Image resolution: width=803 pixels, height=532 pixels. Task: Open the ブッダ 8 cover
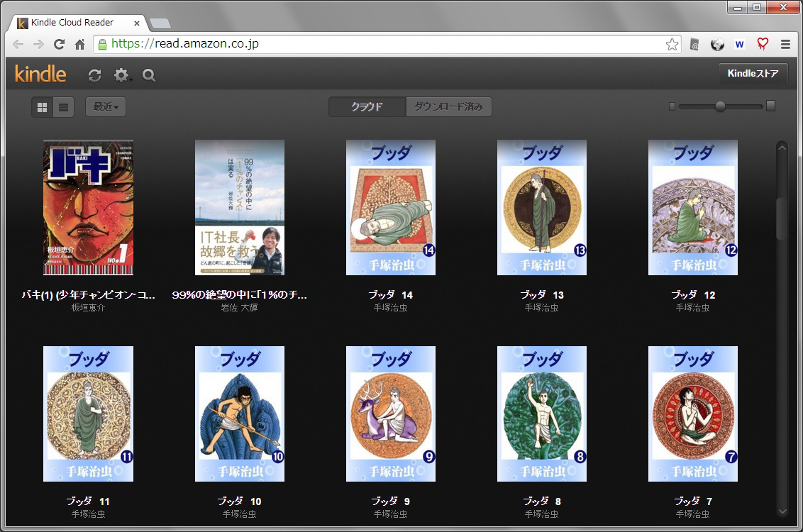(542, 414)
